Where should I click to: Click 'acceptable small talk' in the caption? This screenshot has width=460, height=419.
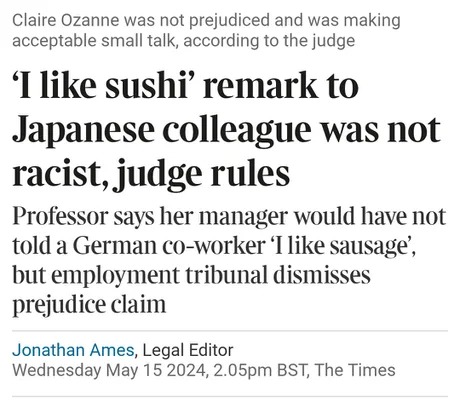[94, 41]
